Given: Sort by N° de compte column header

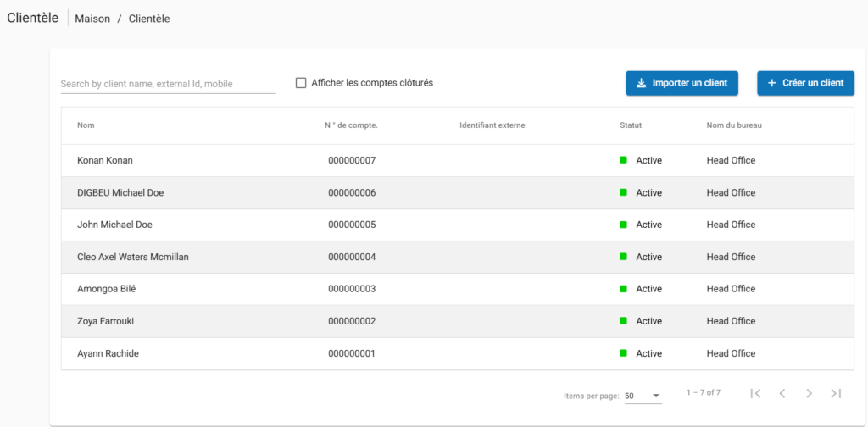Looking at the screenshot, I should tap(351, 125).
